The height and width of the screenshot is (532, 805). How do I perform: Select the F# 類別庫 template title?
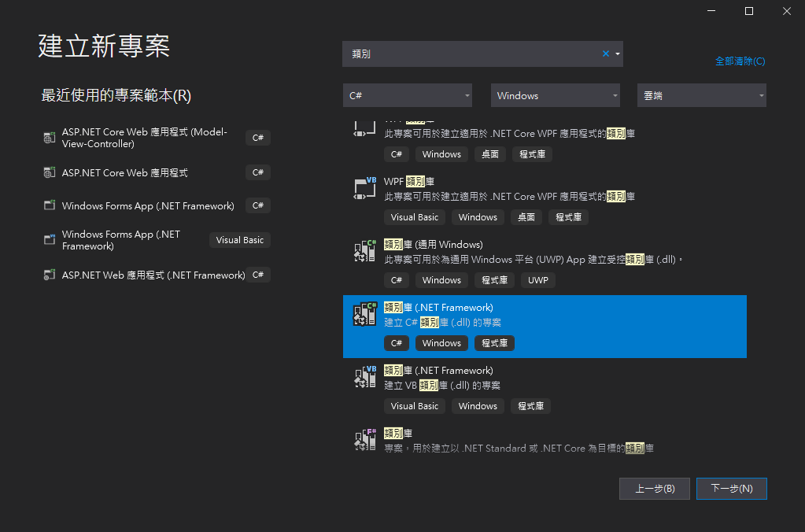pyautogui.click(x=398, y=433)
